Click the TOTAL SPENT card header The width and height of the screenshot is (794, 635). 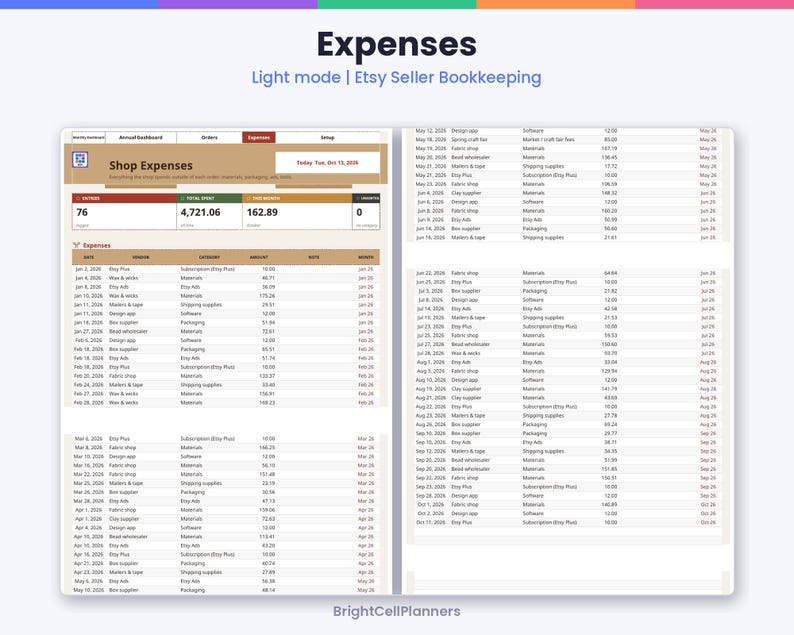pos(209,198)
